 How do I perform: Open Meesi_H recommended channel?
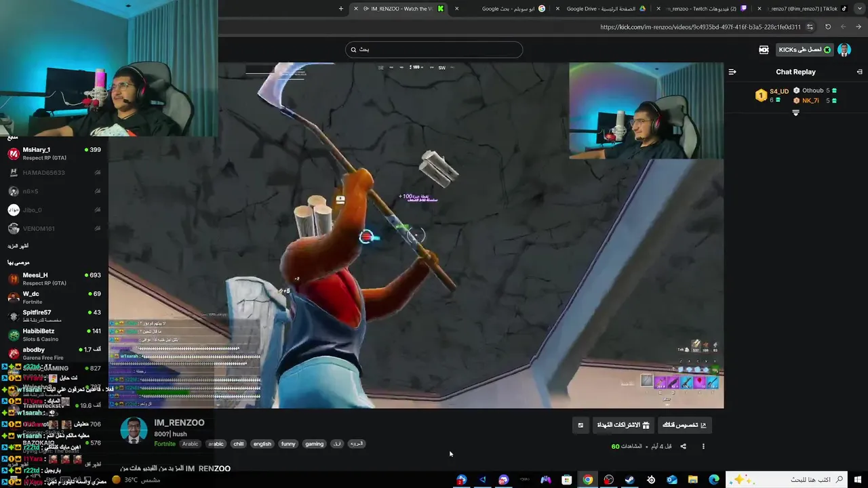point(54,279)
